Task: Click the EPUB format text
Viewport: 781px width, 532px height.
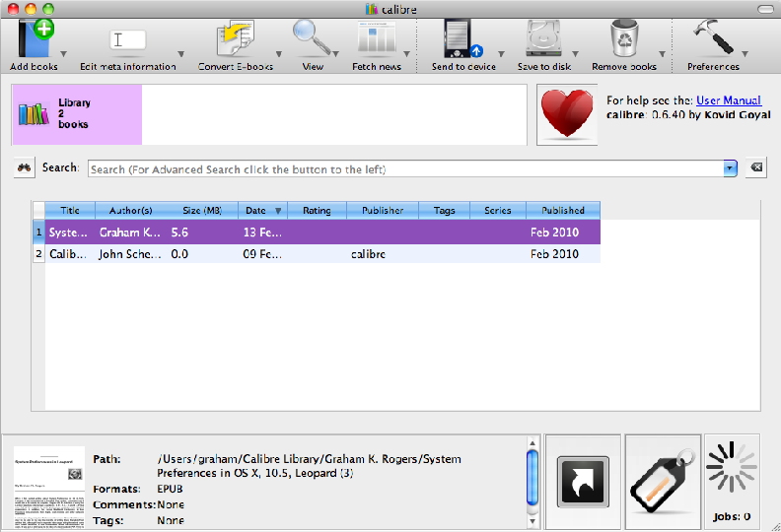Action: click(x=170, y=489)
